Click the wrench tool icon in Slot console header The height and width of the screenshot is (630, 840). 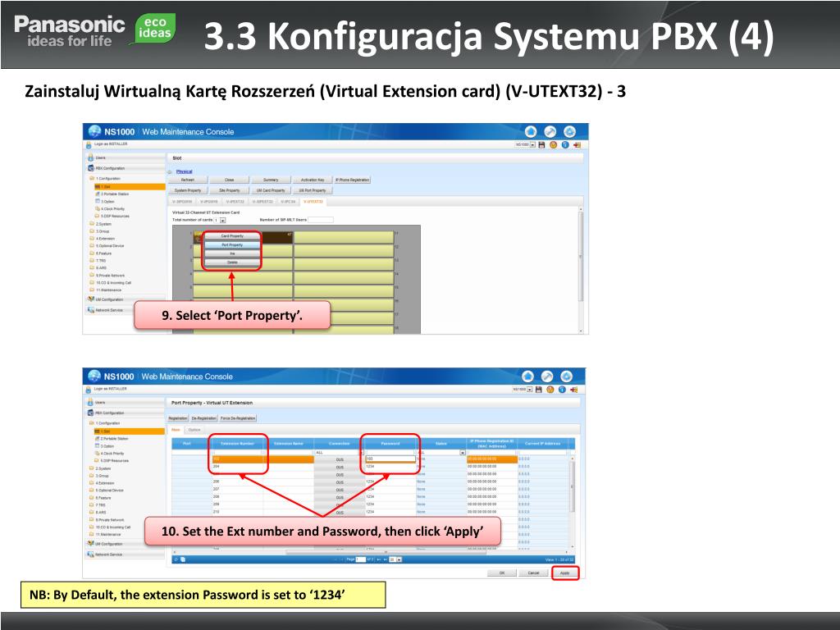(x=550, y=132)
